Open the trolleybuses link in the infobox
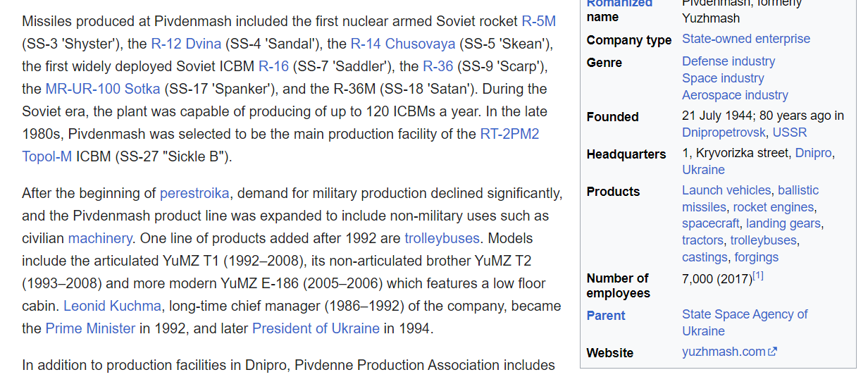The image size is (868, 377). point(763,240)
